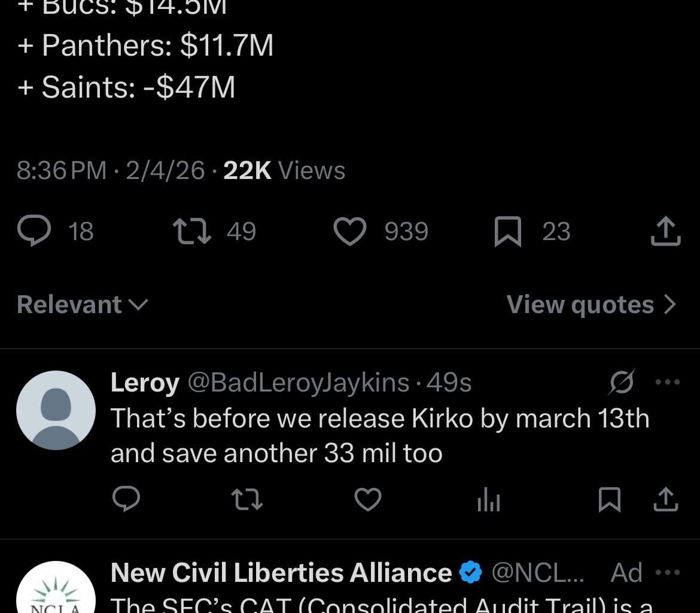The width and height of the screenshot is (700, 613).
Task: Retweet the salary cap tweet
Action: pos(191,230)
